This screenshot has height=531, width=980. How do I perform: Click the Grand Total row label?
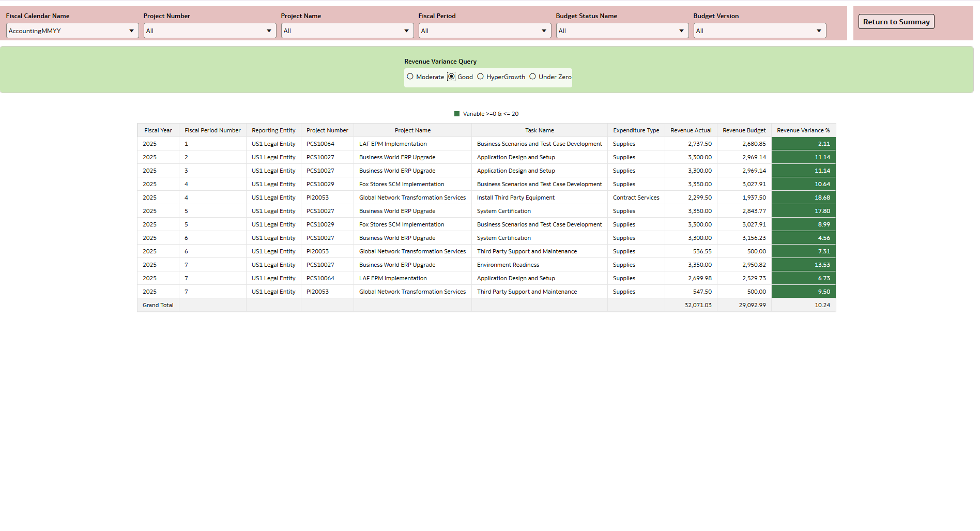[x=158, y=305]
